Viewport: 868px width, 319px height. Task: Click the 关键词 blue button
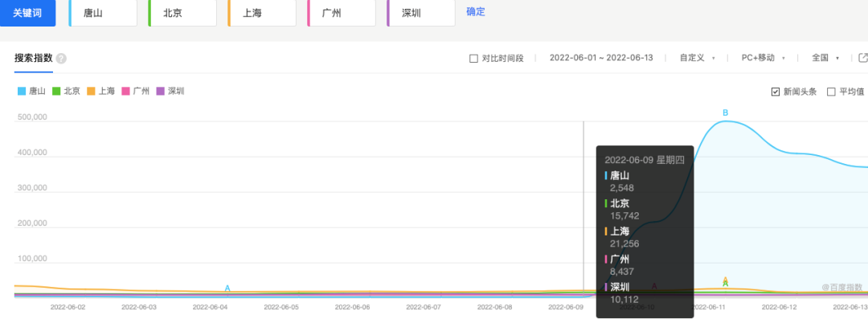click(27, 13)
